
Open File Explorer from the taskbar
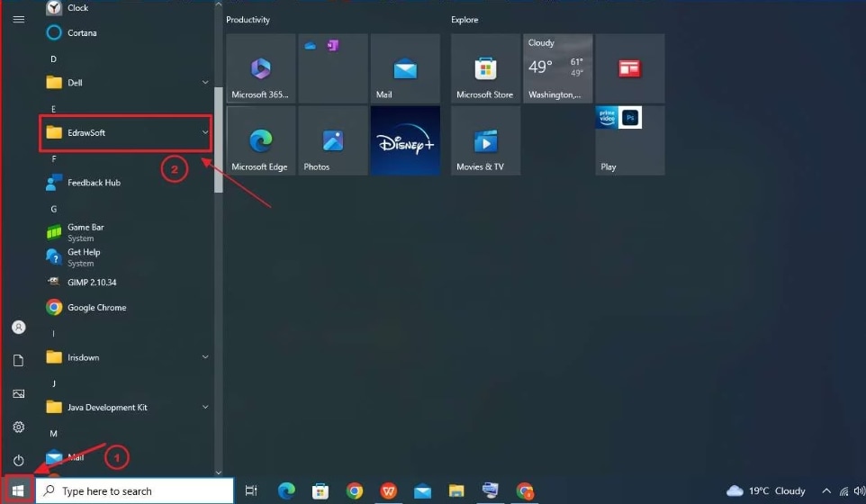[456, 490]
